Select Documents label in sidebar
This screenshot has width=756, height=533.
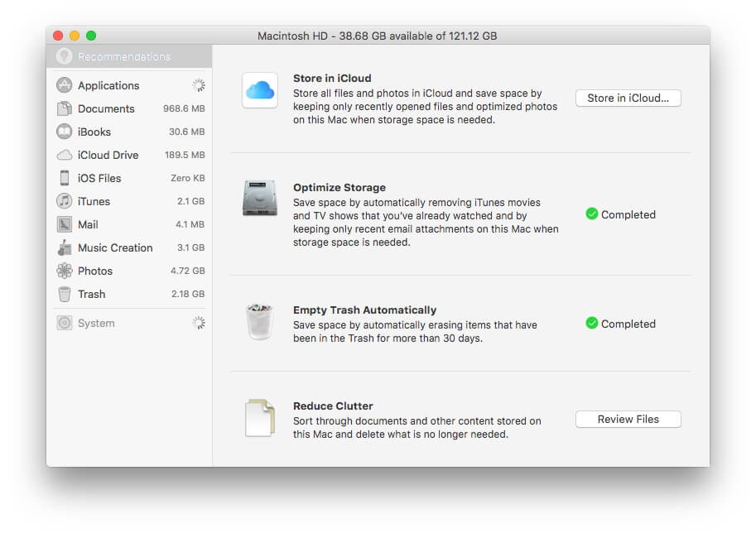click(106, 108)
